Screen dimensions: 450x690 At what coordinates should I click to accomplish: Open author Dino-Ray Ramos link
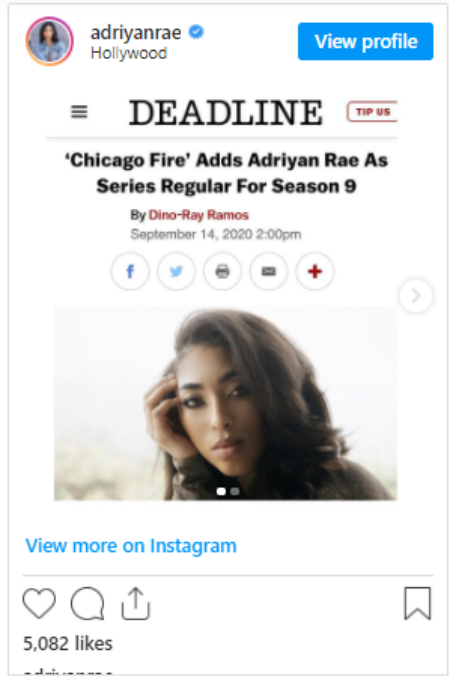(198, 215)
